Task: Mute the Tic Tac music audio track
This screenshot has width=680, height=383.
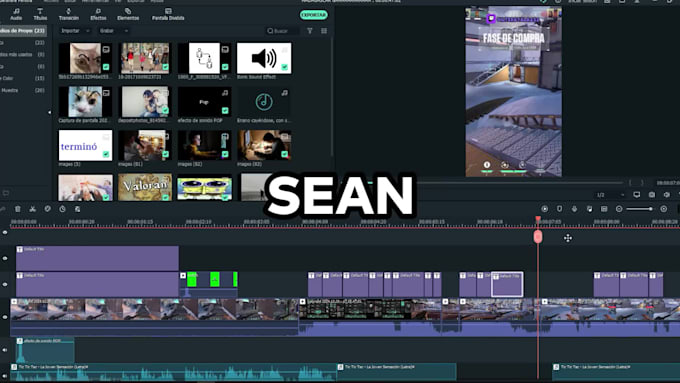Action: pos(5,376)
